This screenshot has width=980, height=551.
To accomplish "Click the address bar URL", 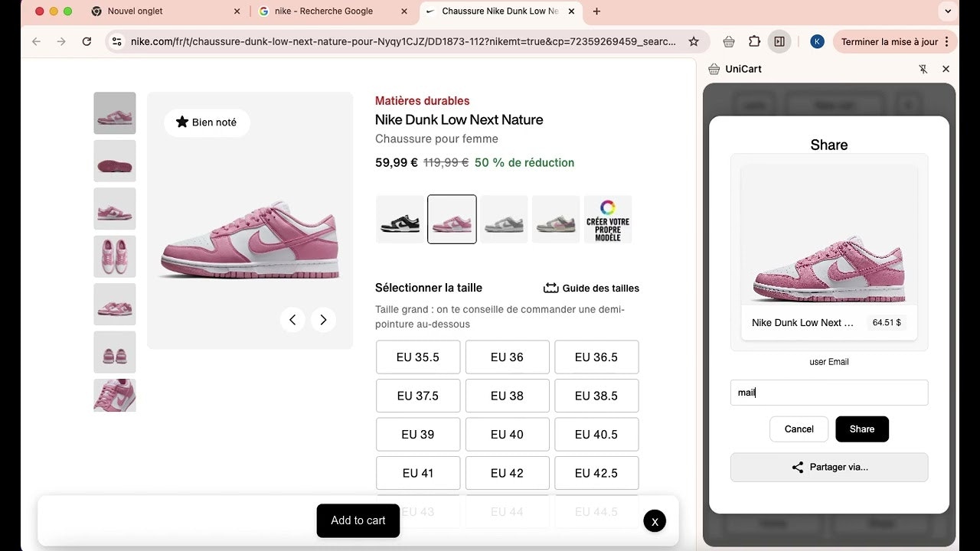I will click(x=403, y=41).
